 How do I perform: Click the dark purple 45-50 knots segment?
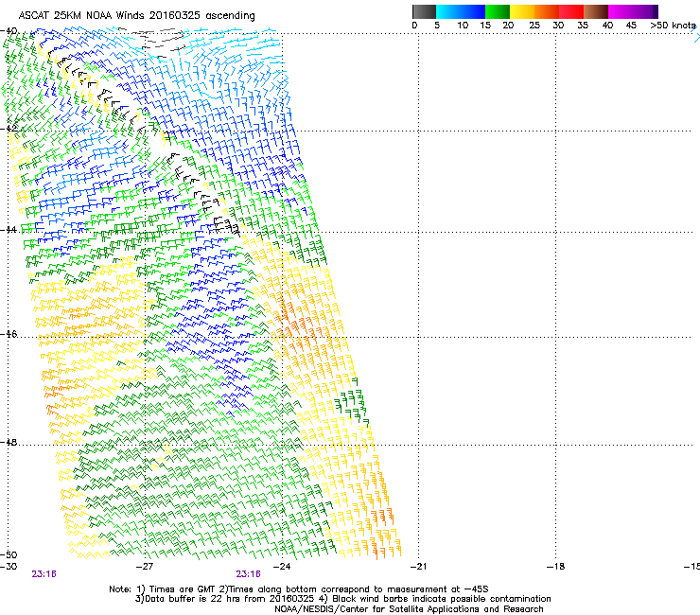[645, 11]
